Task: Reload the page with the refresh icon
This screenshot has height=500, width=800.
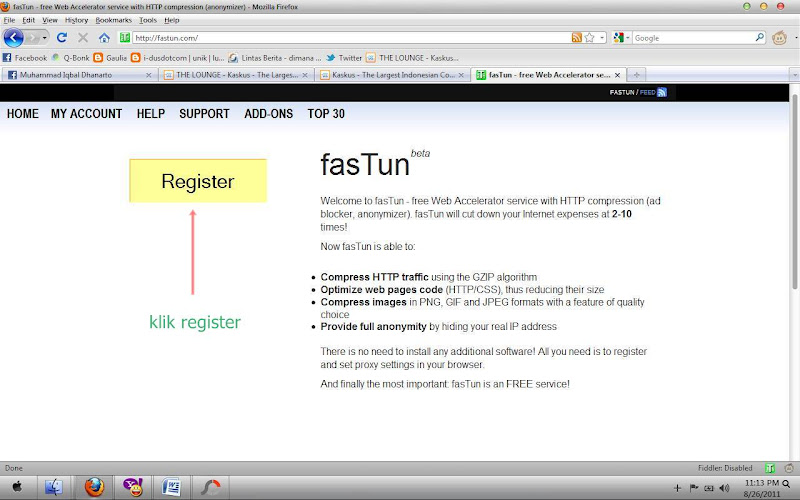Action: [x=62, y=37]
